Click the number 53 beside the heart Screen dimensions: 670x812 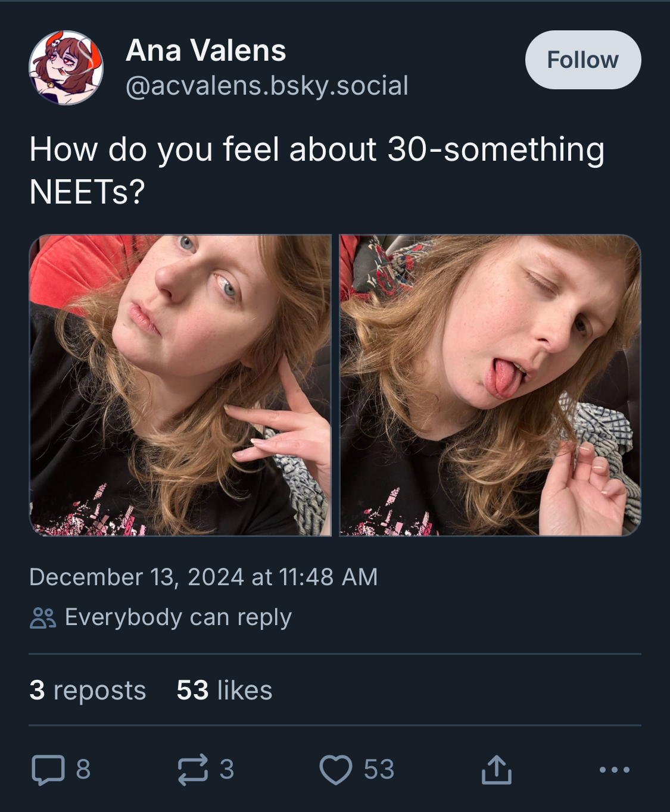click(x=379, y=769)
